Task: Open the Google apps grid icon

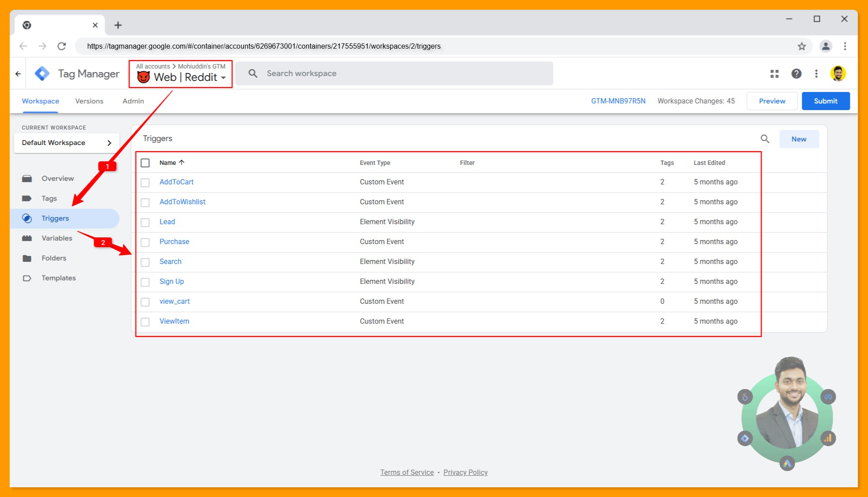Action: (774, 73)
